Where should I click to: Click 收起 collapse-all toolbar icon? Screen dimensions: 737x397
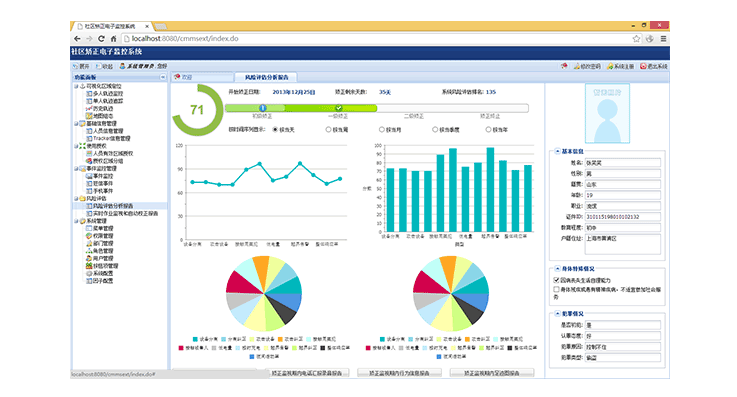coord(99,66)
